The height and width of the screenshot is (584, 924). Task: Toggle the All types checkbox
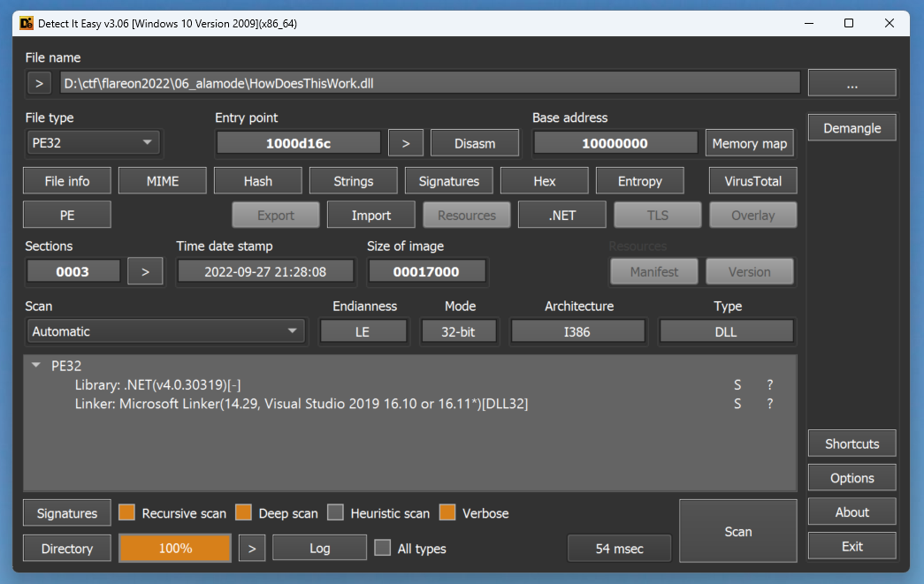[x=382, y=549]
